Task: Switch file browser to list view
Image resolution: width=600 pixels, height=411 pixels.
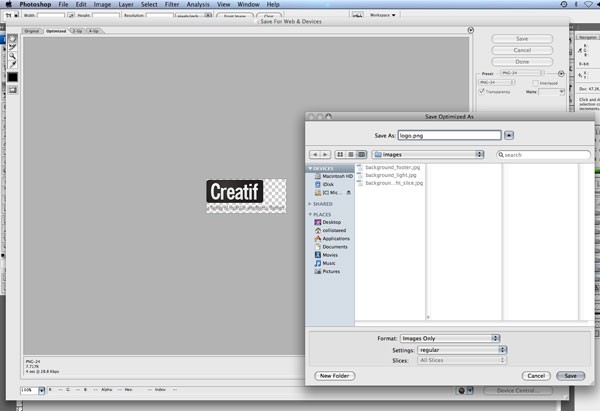Action: tap(351, 155)
